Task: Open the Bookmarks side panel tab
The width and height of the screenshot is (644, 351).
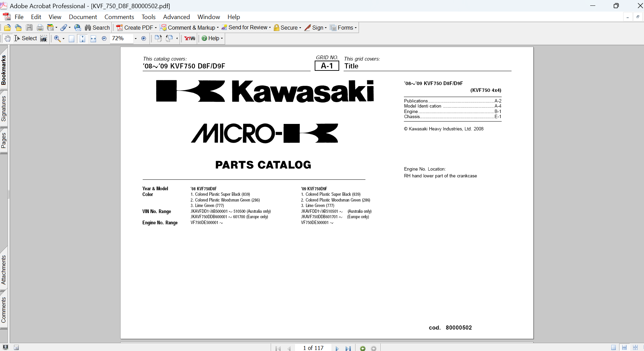Action: (x=4, y=70)
